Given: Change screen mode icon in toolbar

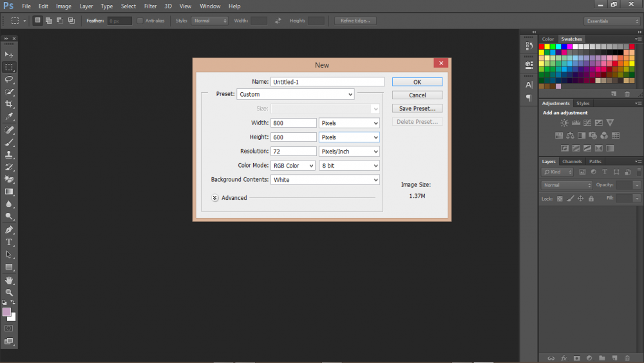Looking at the screenshot, I should tap(9, 341).
